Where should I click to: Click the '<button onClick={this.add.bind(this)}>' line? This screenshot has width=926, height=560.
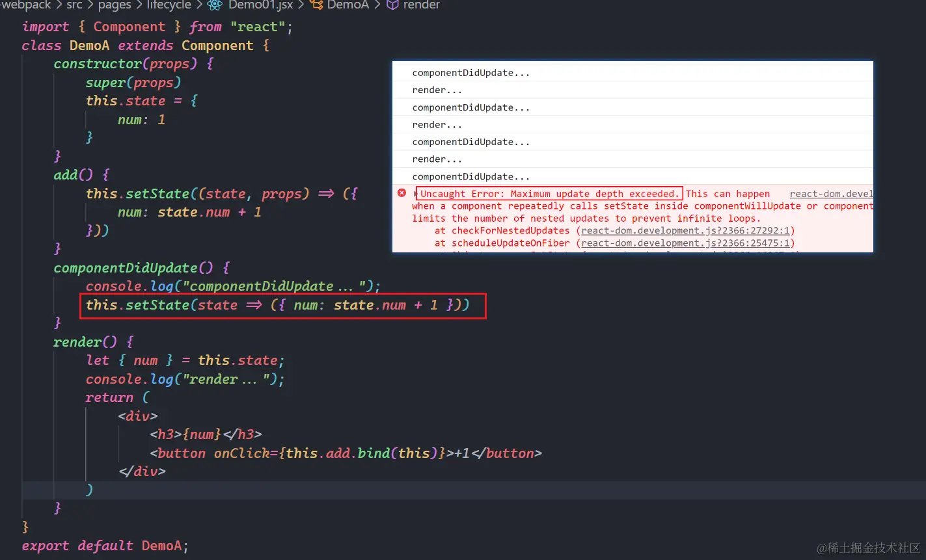click(346, 453)
